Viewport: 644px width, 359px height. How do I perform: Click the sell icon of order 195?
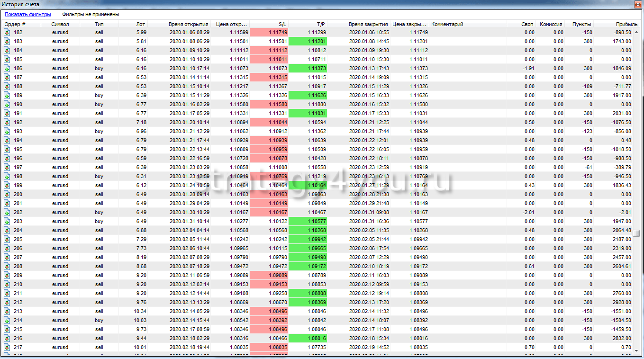click(7, 149)
